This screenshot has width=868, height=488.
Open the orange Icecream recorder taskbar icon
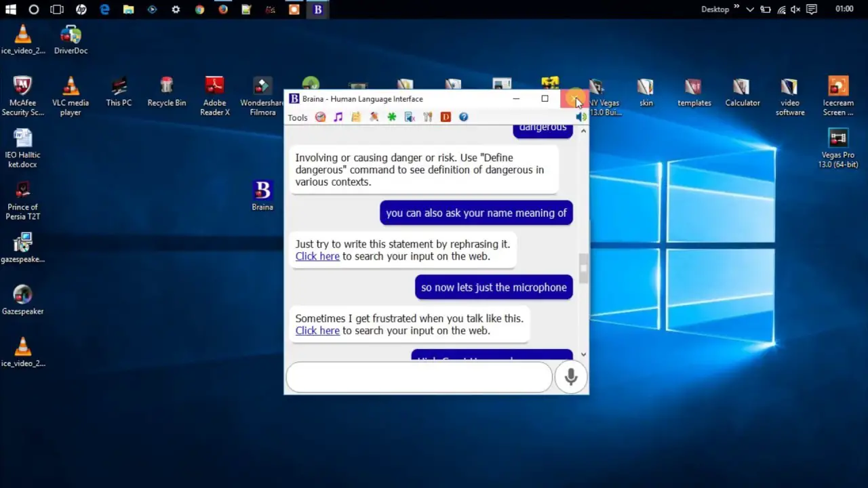(294, 9)
